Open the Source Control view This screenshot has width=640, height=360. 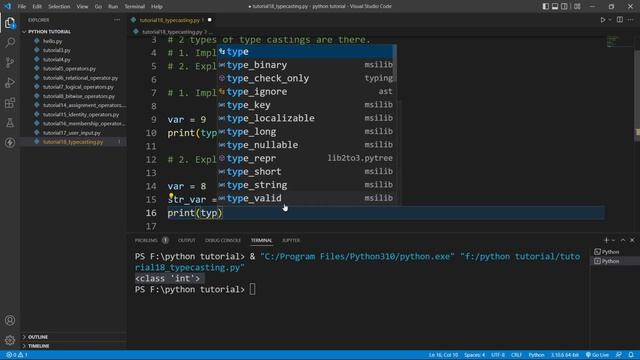click(x=10, y=62)
